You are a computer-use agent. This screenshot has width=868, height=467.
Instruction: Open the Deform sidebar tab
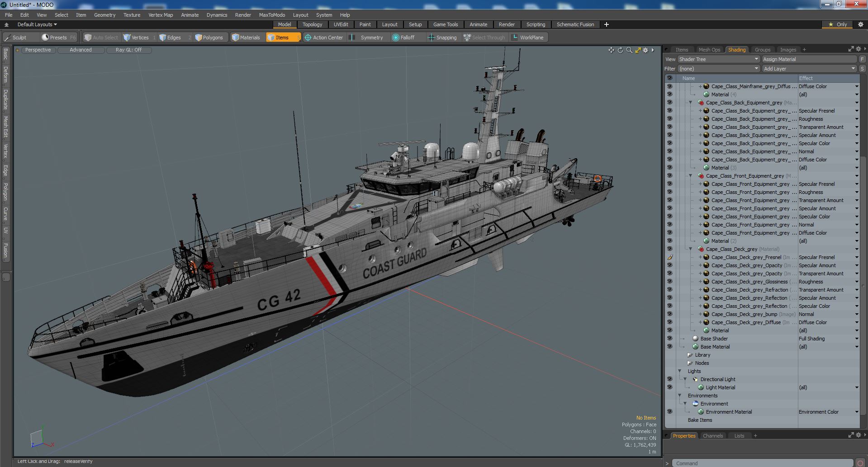point(6,74)
